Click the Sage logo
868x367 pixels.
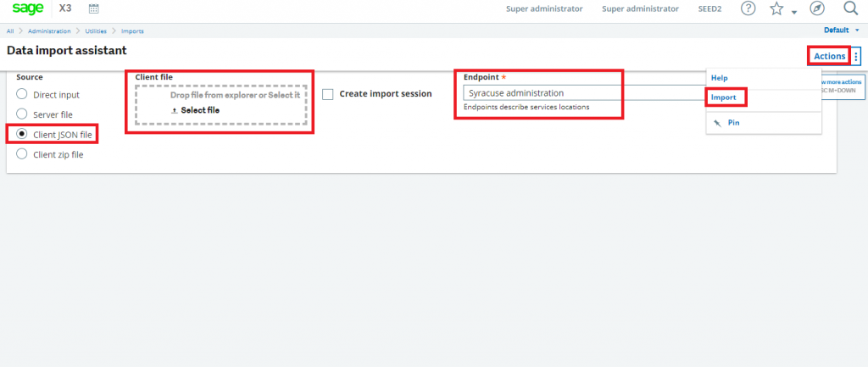pyautogui.click(x=28, y=8)
